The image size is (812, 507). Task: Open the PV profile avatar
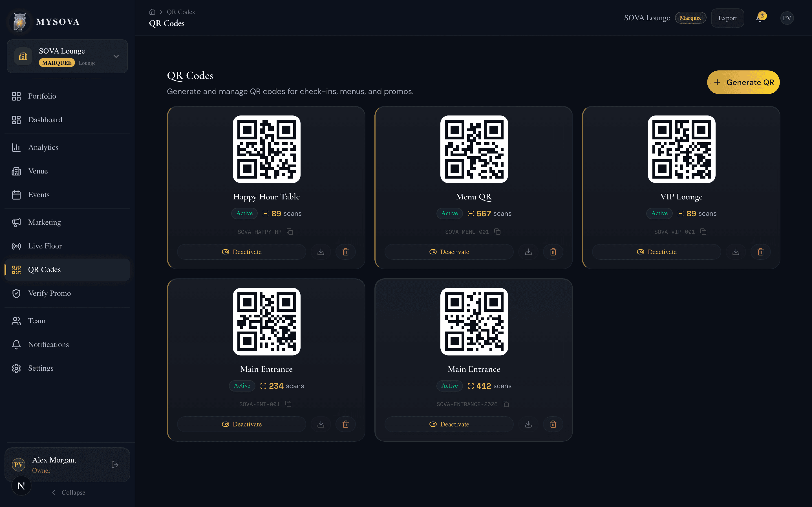(787, 18)
